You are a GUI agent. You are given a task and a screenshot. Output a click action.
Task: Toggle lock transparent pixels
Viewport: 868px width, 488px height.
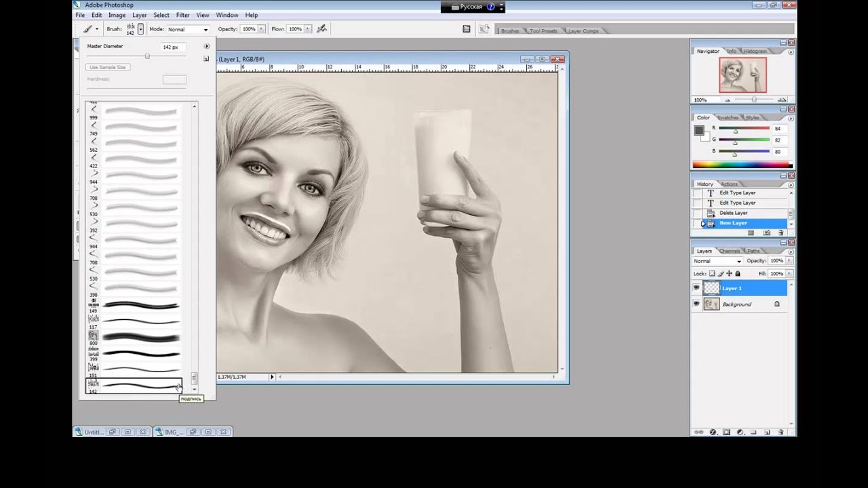click(x=712, y=274)
